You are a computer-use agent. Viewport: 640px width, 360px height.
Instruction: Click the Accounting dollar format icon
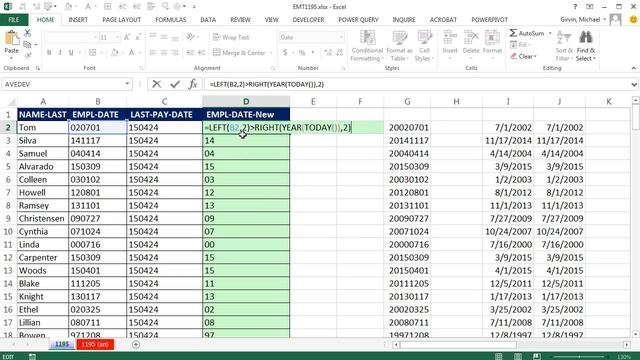coord(285,53)
